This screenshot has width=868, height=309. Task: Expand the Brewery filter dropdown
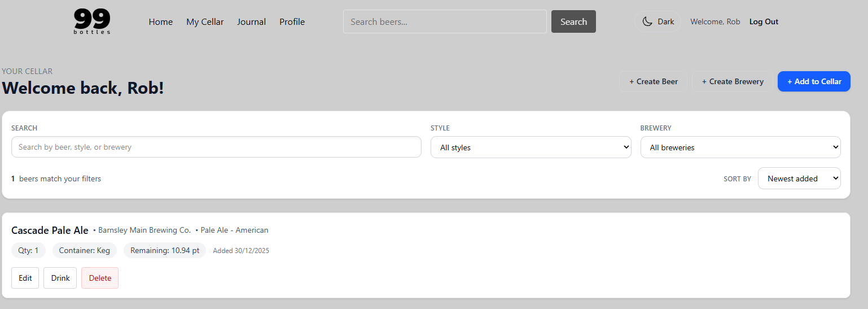click(x=740, y=147)
